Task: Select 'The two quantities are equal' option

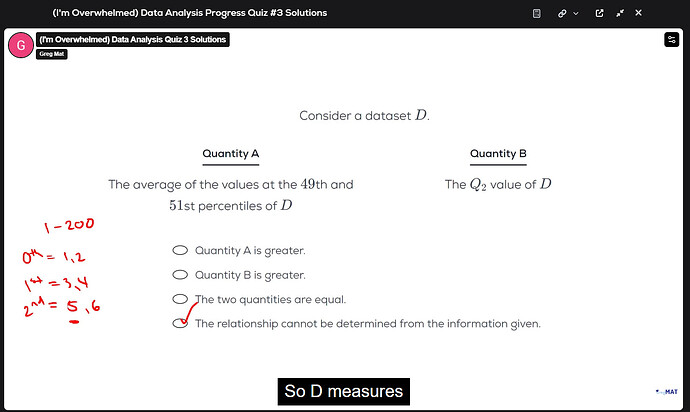Action: click(x=180, y=299)
